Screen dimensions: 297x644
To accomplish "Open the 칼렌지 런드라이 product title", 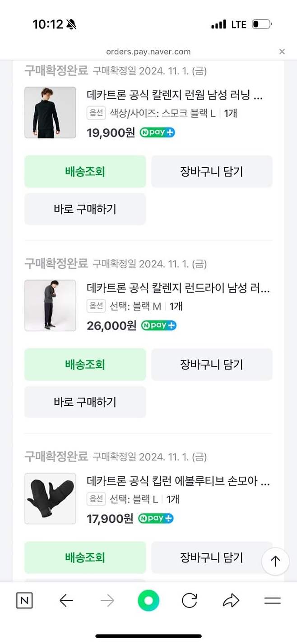I will tap(178, 288).
